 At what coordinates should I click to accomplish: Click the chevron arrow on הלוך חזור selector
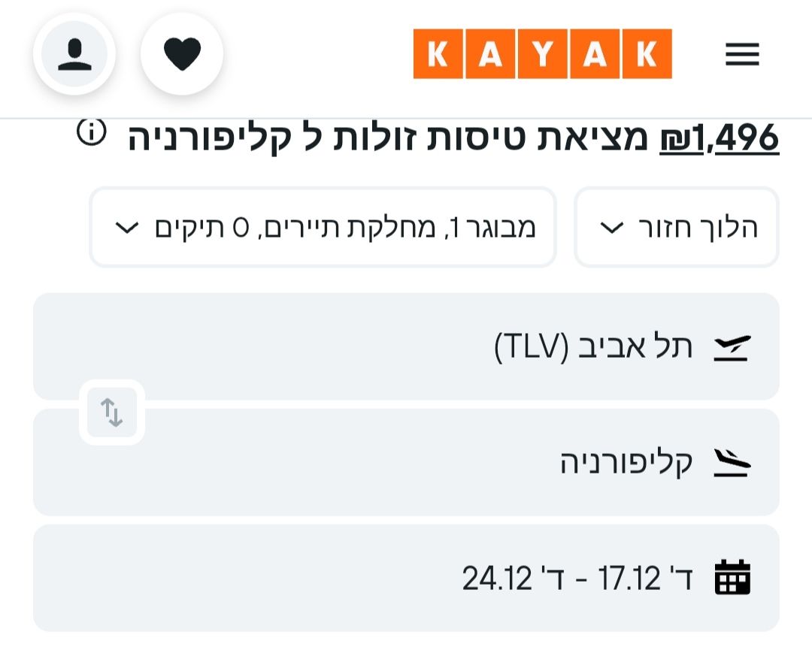(614, 228)
